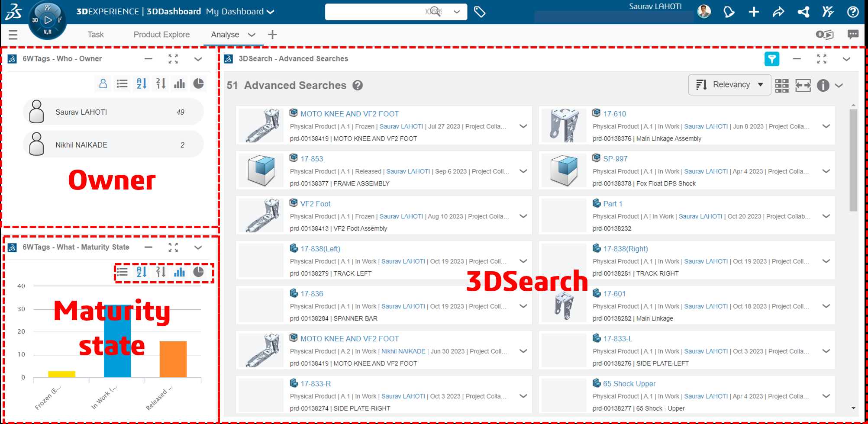Viewport: 868px width, 424px height.
Task: Toggle the 3DSearch filter button
Action: point(771,59)
